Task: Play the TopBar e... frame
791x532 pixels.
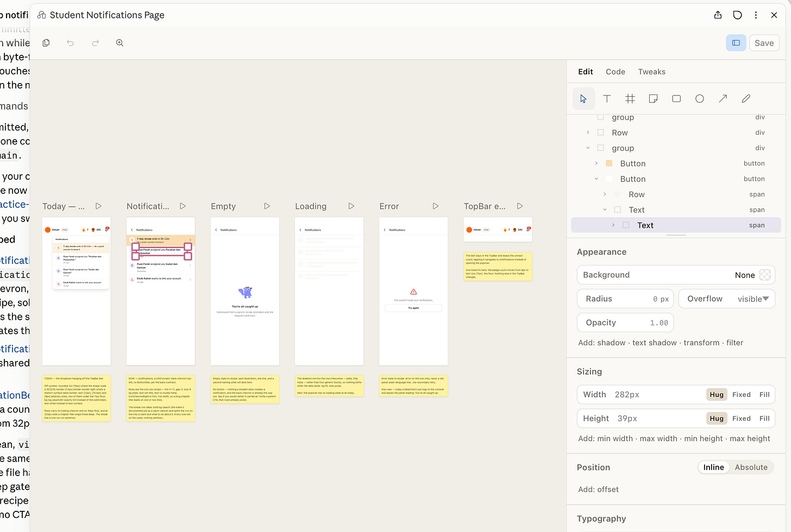Action: click(x=519, y=206)
